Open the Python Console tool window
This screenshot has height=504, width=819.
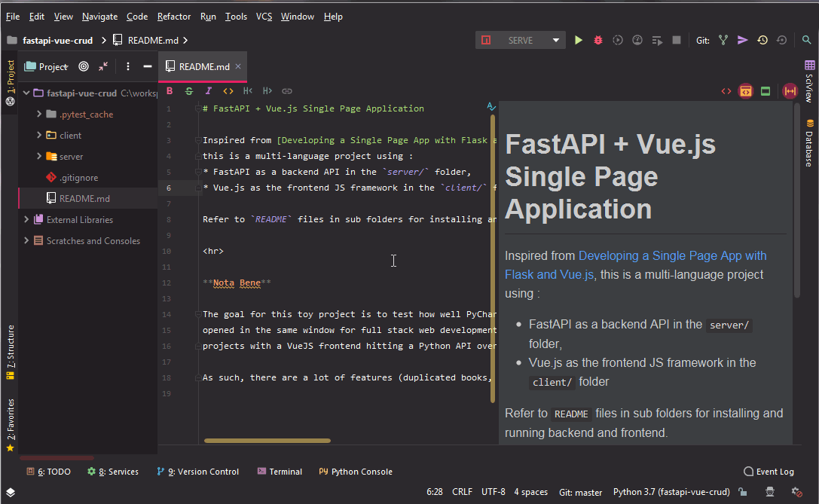(356, 472)
